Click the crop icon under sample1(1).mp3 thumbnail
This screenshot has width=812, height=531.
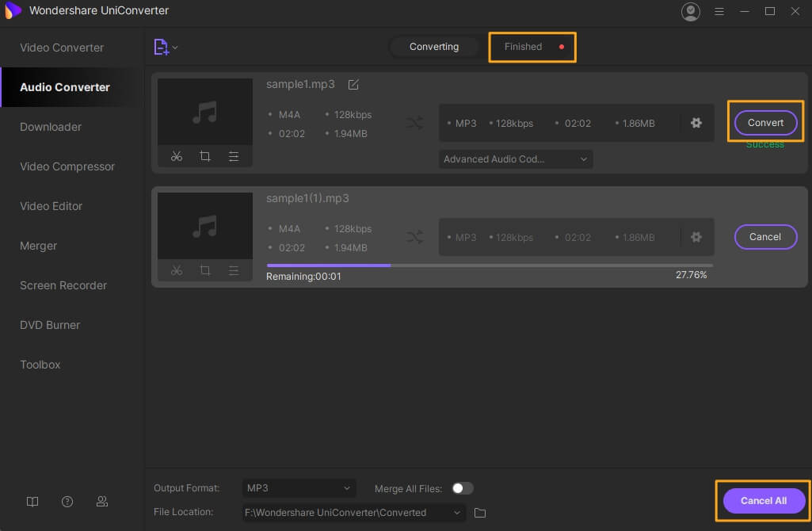pyautogui.click(x=205, y=270)
